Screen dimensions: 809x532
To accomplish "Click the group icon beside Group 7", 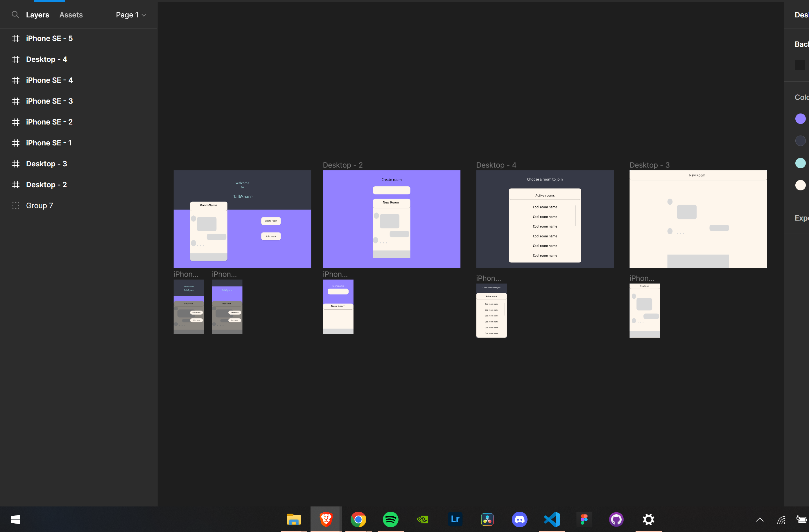I will [x=16, y=205].
